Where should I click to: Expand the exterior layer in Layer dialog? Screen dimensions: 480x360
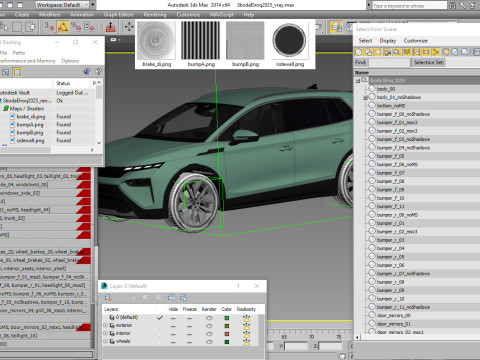[105, 326]
